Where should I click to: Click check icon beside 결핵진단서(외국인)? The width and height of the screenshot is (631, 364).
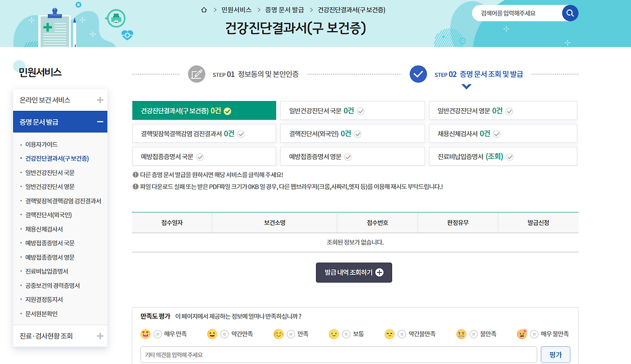(358, 134)
